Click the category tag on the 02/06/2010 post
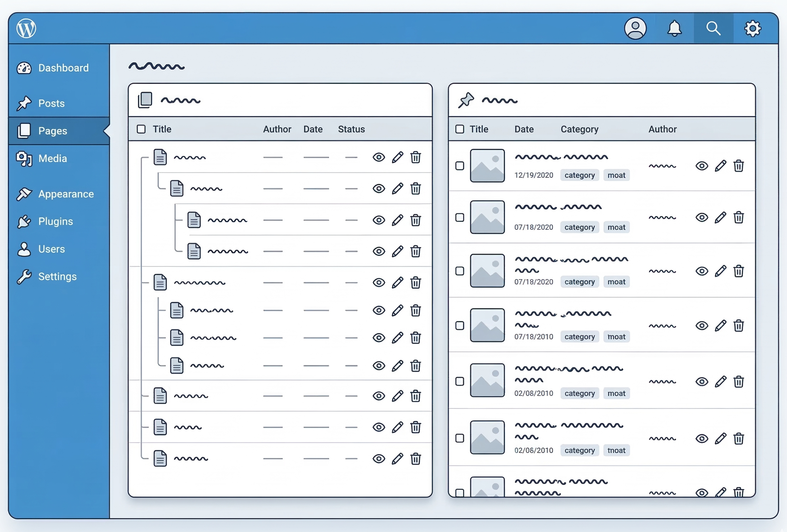Screen dimensions: 787x532 pyautogui.click(x=579, y=451)
